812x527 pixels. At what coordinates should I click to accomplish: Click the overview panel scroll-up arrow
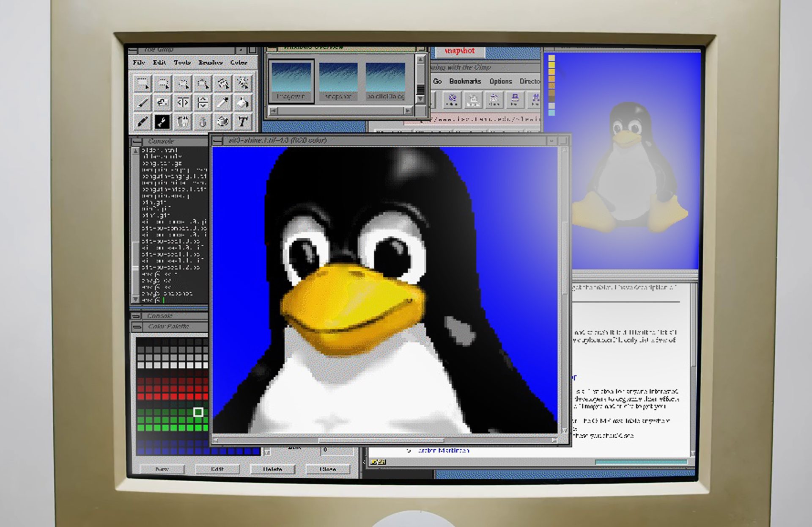[420, 60]
